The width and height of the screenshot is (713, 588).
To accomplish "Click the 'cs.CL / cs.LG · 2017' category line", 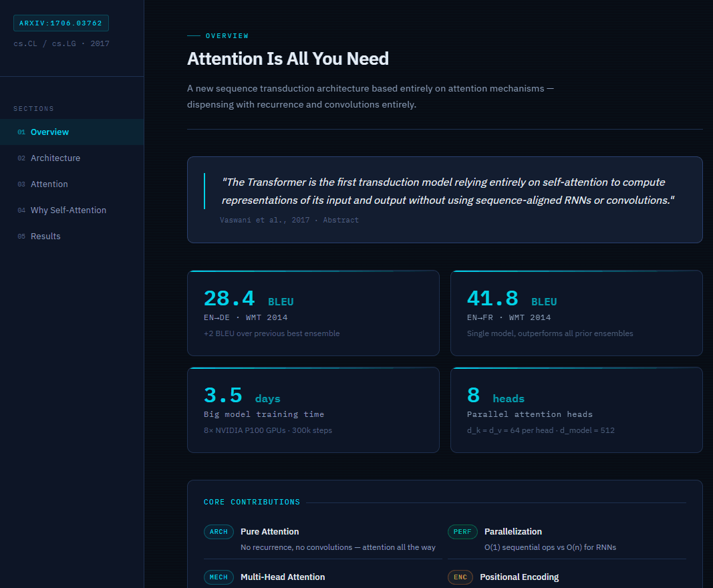I will [x=61, y=43].
